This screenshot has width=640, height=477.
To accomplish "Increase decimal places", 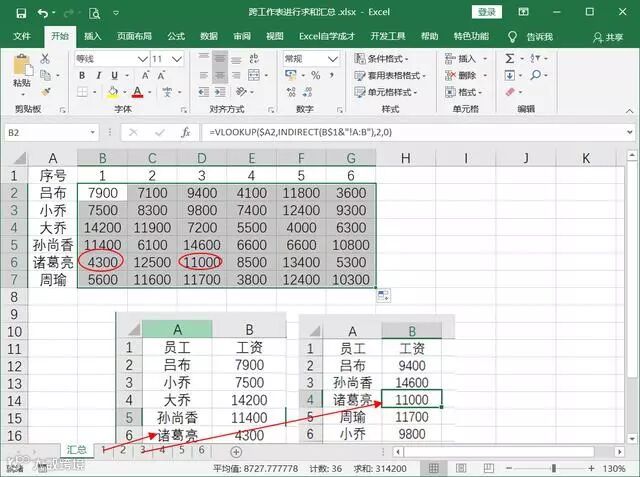I will tap(291, 92).
